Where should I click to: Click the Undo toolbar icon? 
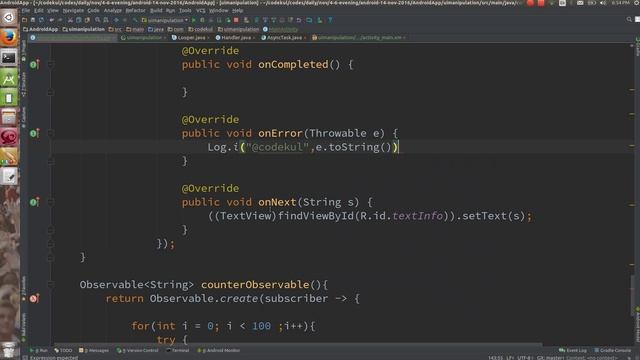[51, 20]
